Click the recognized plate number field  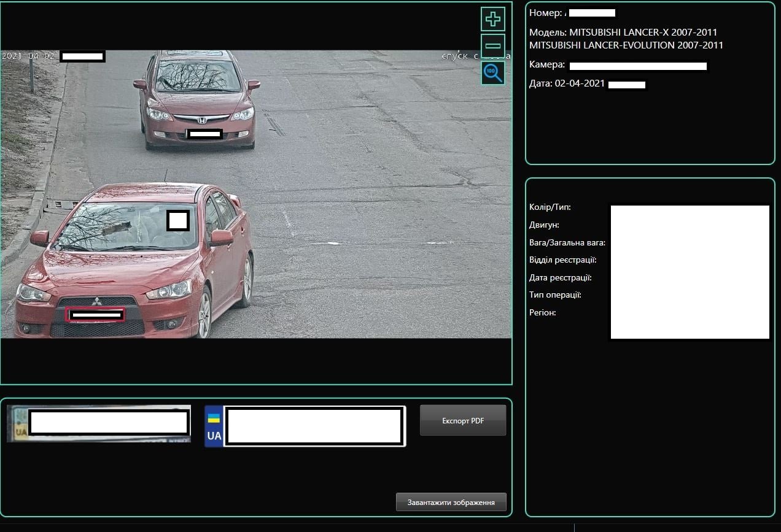[x=314, y=426]
